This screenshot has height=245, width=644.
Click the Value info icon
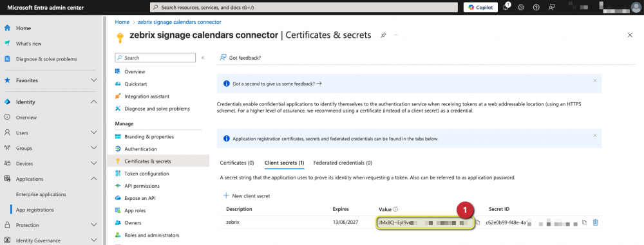point(395,209)
